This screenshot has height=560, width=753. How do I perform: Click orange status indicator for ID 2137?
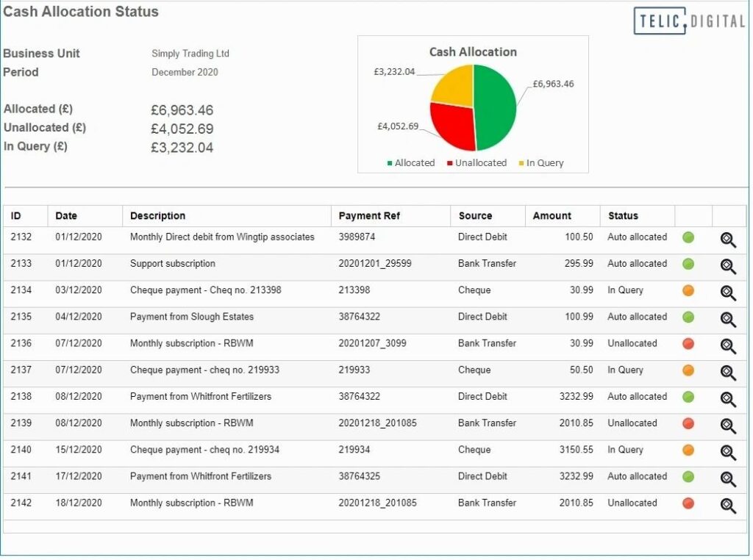point(688,370)
